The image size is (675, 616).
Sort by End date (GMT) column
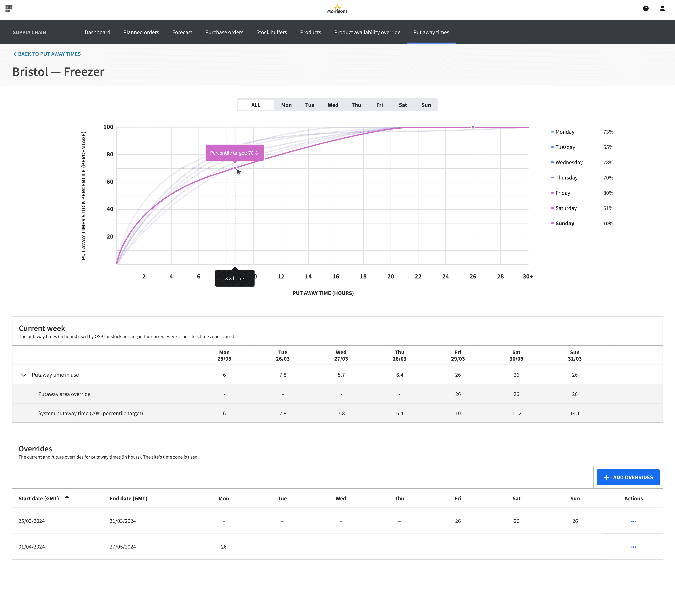tap(128, 499)
